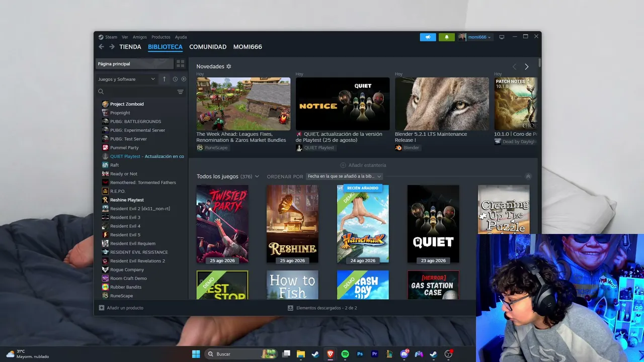Open File Explorer from the taskbar
This screenshot has height=362, width=644.
coord(300,354)
